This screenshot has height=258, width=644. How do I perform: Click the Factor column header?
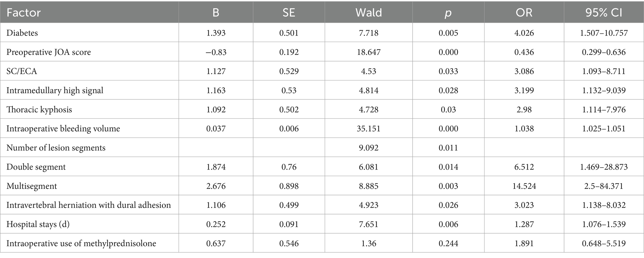(x=24, y=12)
